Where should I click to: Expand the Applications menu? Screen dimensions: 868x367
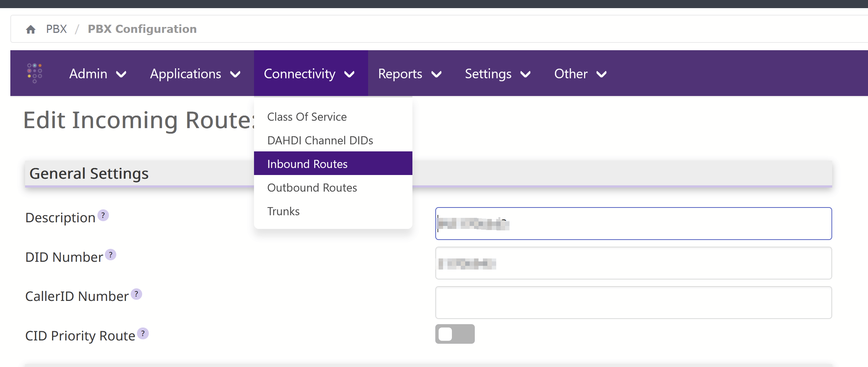click(x=195, y=74)
